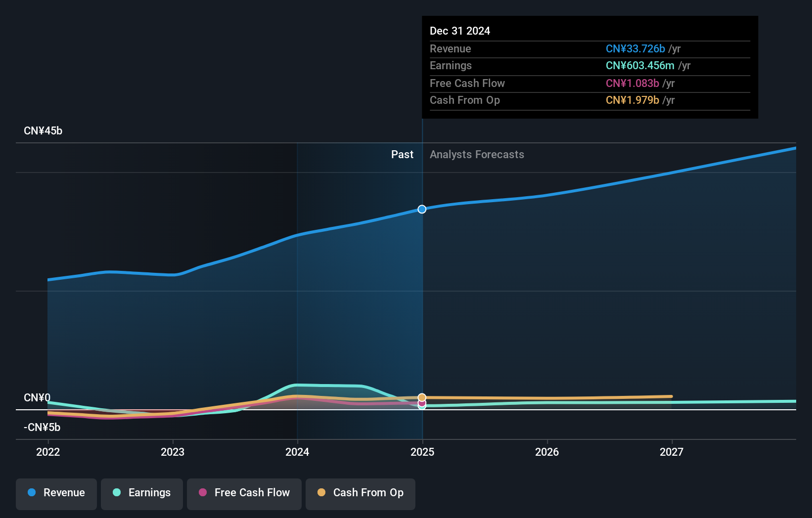Toggle the Earnings series visibility
Image resolution: width=812 pixels, height=518 pixels.
coord(142,493)
